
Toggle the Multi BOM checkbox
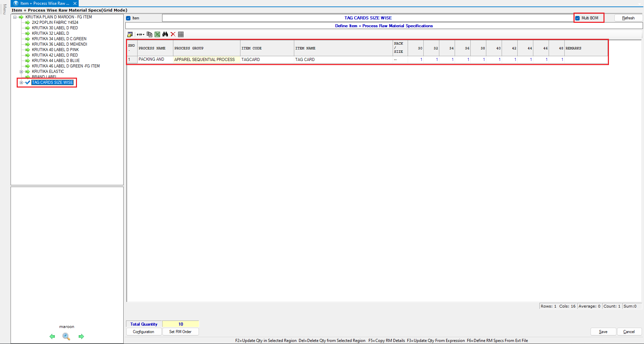pos(578,18)
